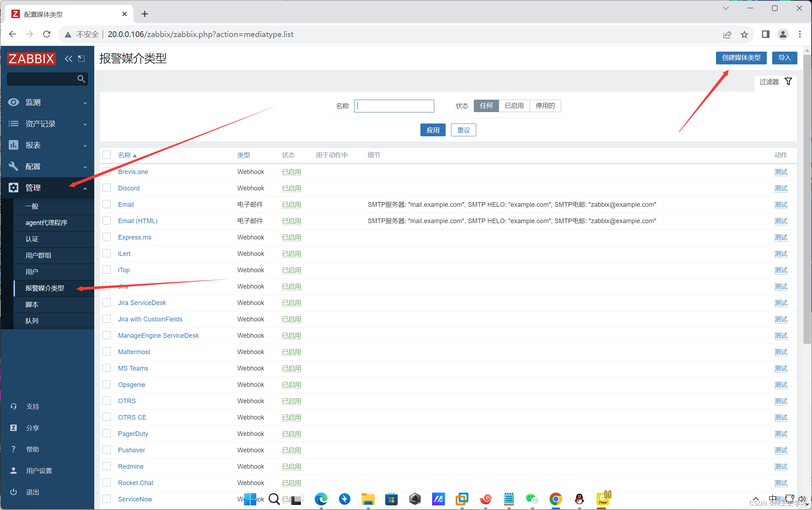Check the MS Teams row checkbox

(107, 368)
